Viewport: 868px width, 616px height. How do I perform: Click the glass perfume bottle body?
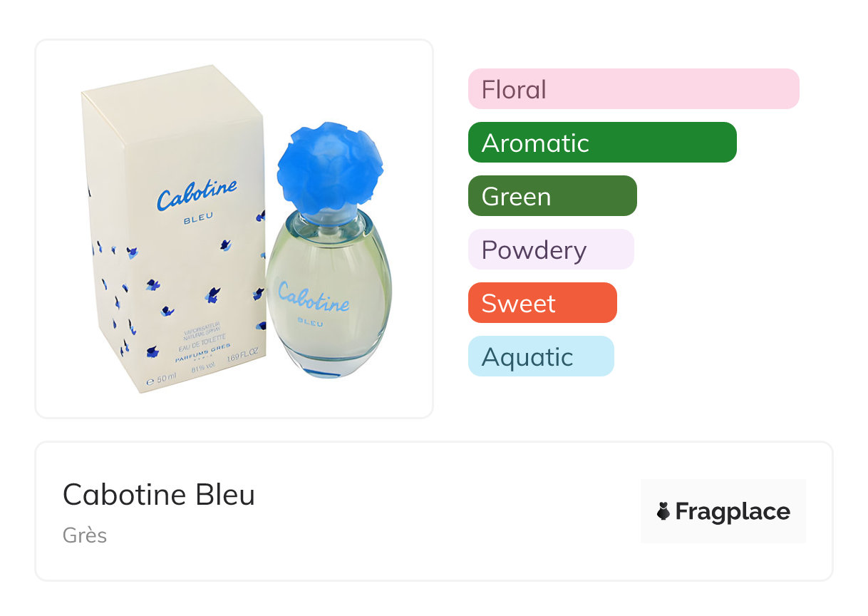[x=329, y=307]
